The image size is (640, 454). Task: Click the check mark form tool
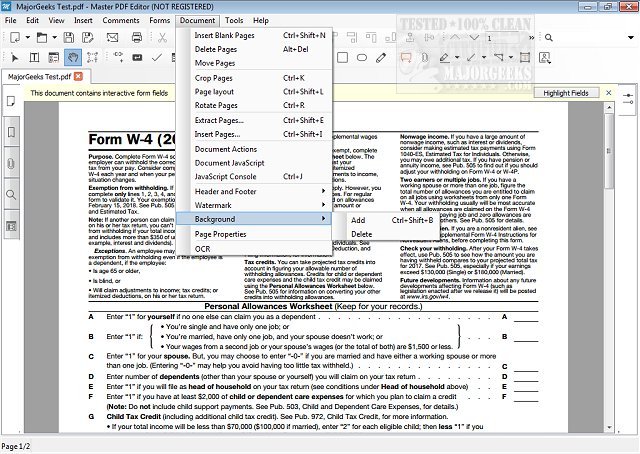pyautogui.click(x=157, y=58)
